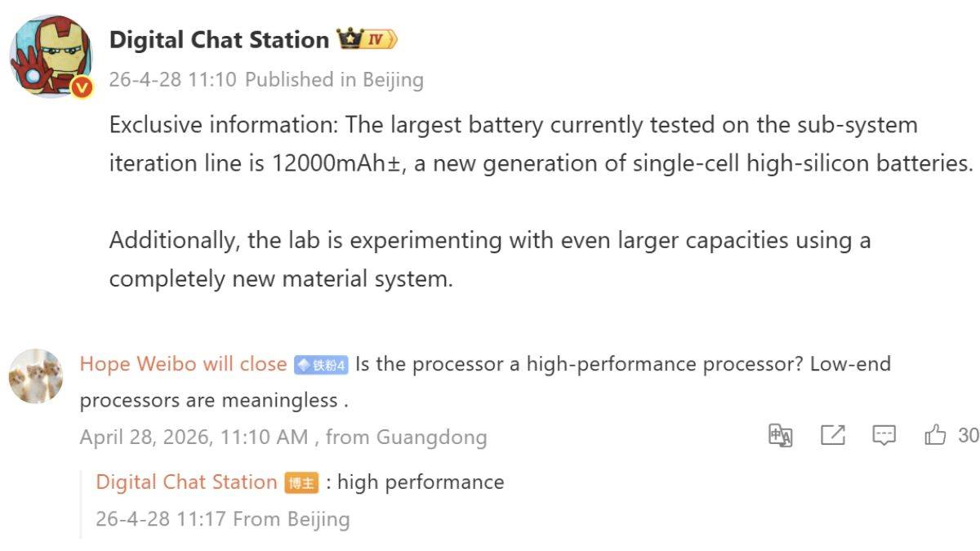Click the comment date April 28, 2026

(x=194, y=438)
